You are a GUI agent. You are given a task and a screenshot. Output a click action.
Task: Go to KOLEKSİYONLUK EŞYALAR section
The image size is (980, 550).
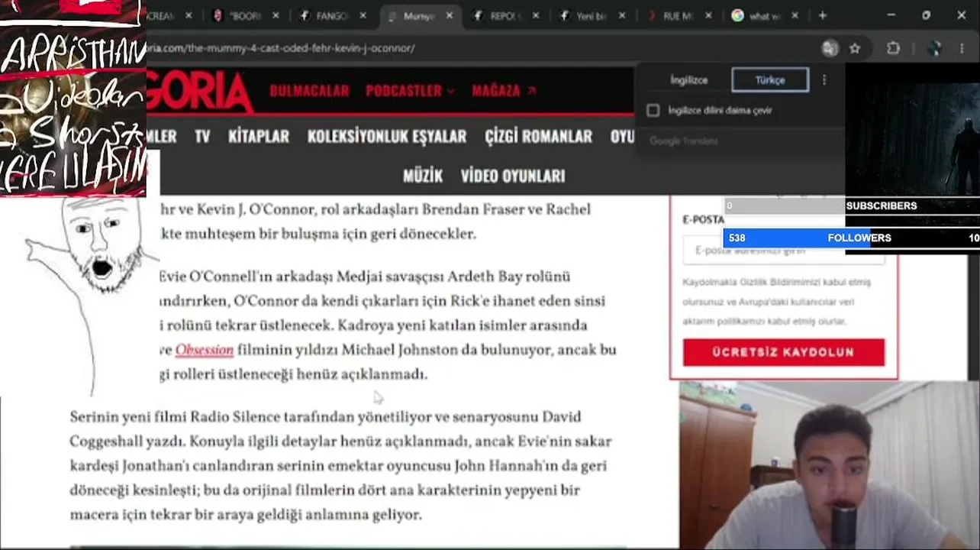coord(387,137)
